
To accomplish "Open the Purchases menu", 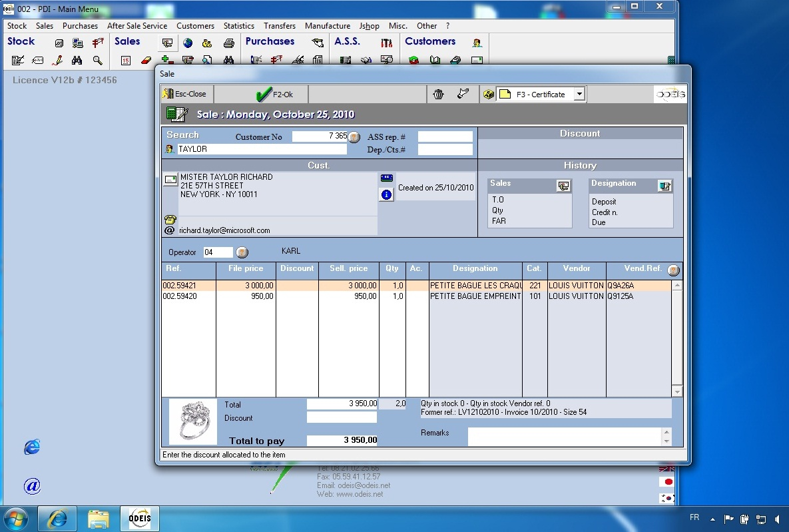I will [80, 26].
